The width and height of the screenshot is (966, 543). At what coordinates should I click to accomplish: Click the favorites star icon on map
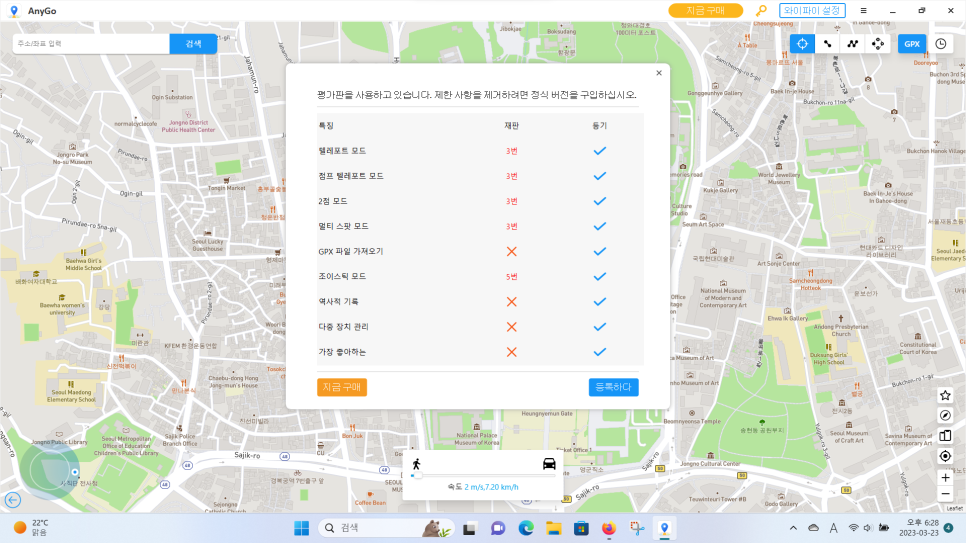tap(945, 395)
